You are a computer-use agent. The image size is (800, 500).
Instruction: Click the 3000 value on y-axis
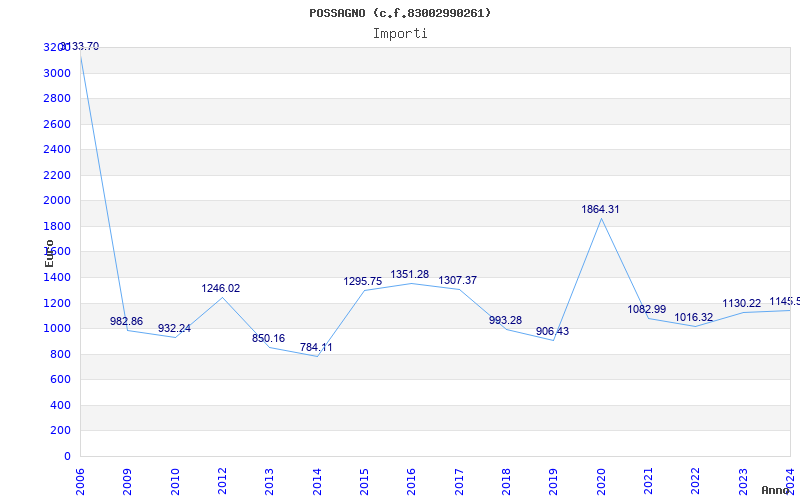(57, 73)
